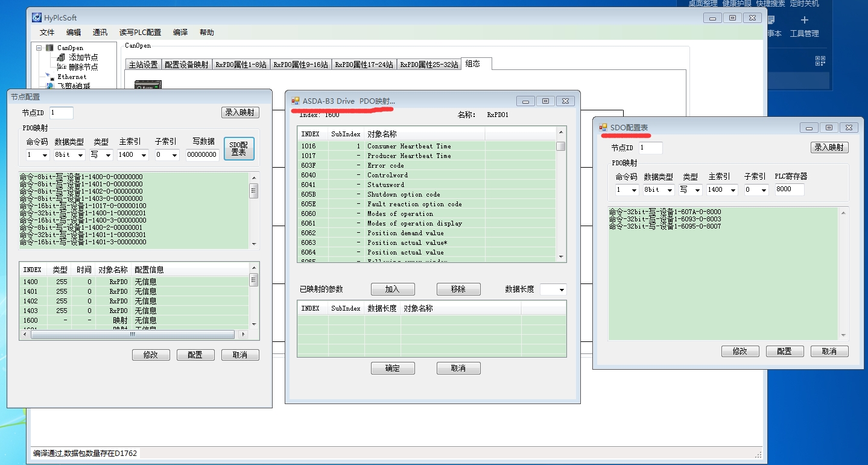Viewport: 868px width, 465px height.
Task: Click the SDO配置表 window title icon
Action: [603, 127]
